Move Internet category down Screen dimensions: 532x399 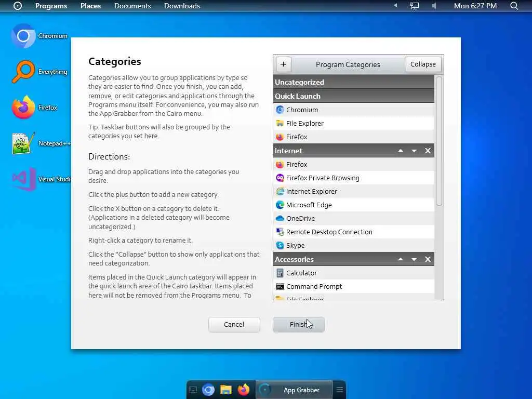(x=414, y=151)
